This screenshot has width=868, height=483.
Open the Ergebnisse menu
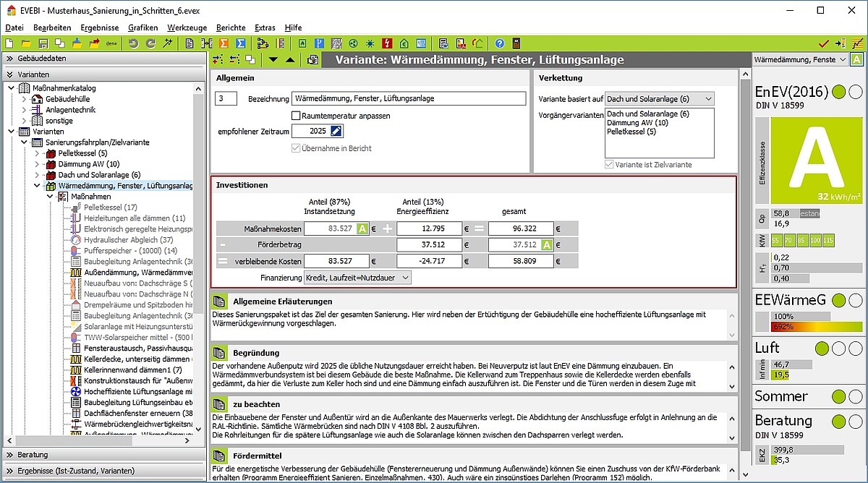coord(100,27)
